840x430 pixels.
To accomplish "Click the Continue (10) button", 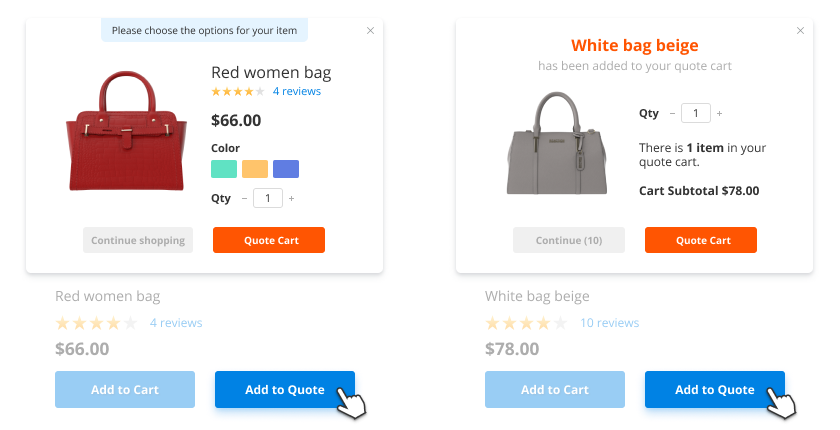I will [x=568, y=240].
